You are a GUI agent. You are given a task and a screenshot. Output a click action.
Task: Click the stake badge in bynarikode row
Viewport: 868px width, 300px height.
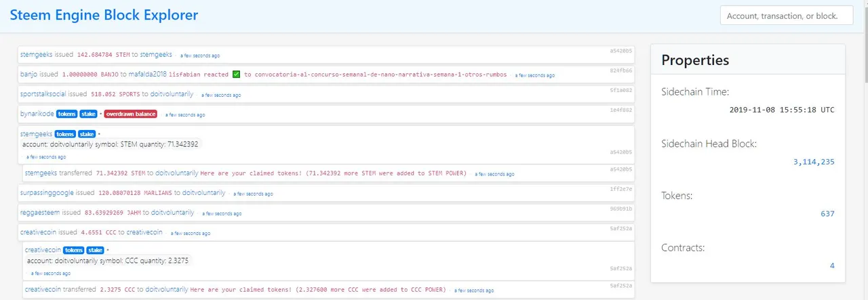click(88, 114)
